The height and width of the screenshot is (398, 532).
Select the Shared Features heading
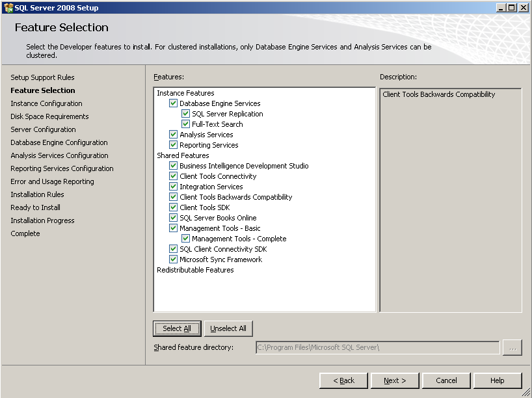183,155
